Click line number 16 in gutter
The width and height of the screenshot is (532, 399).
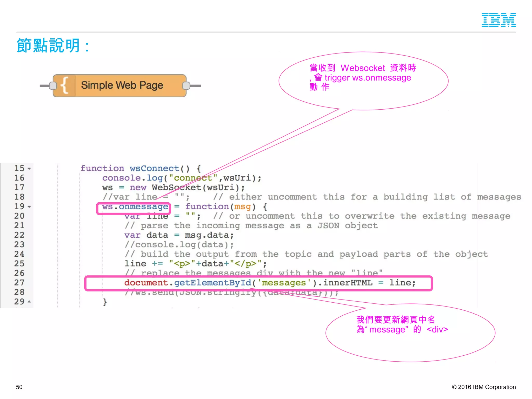coord(19,178)
